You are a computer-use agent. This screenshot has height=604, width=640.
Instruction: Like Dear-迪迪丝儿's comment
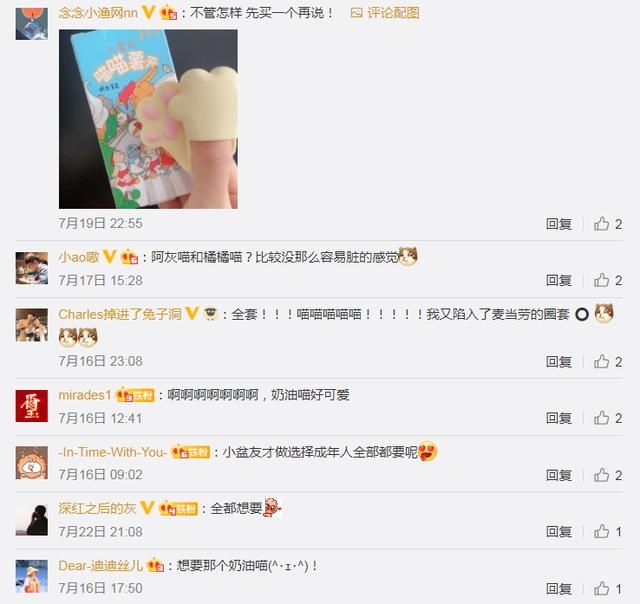601,588
